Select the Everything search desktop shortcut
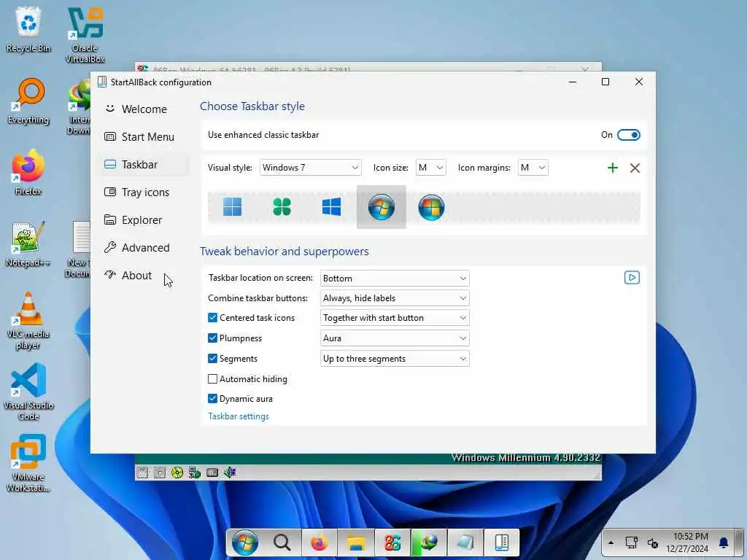Viewport: 747px width, 560px height. pos(28,101)
